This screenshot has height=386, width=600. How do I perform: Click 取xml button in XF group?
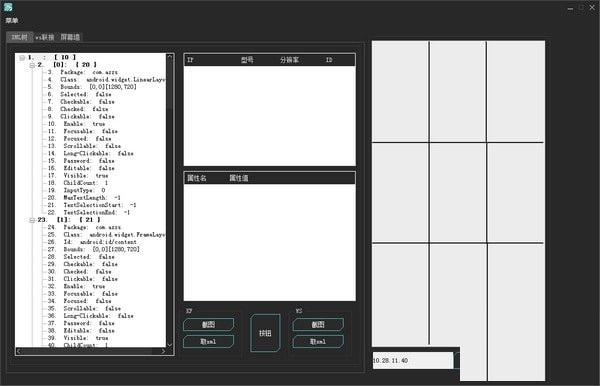209,341
